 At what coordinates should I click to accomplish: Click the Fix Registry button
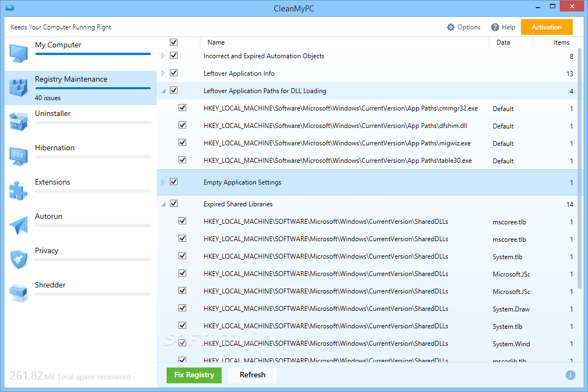194,375
